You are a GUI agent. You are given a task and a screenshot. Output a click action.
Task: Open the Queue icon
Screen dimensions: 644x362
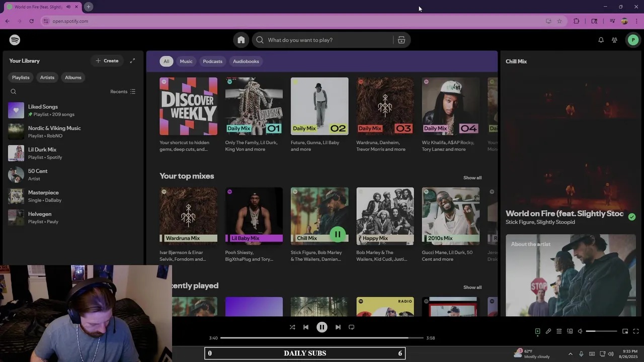click(x=559, y=331)
